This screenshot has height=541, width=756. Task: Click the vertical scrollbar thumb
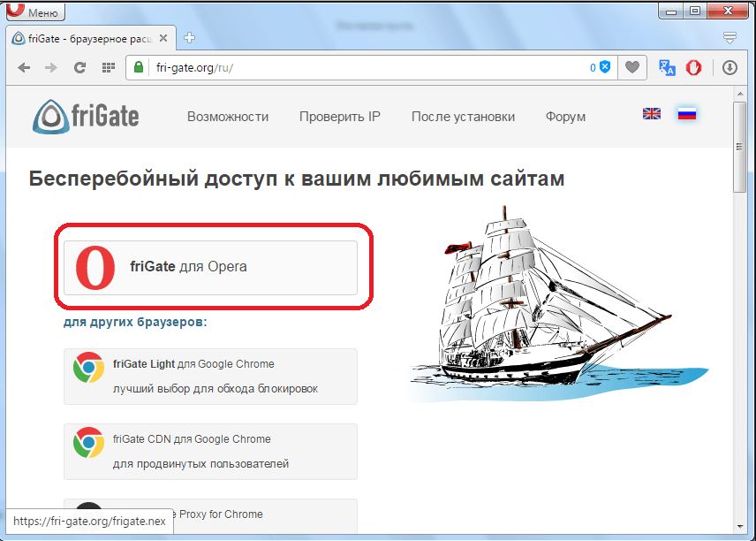(739, 148)
